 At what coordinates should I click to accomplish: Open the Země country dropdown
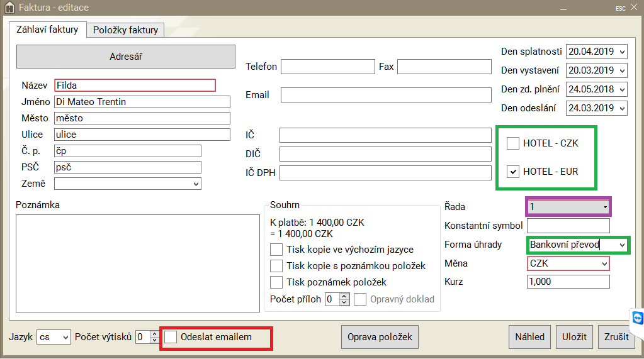click(195, 184)
